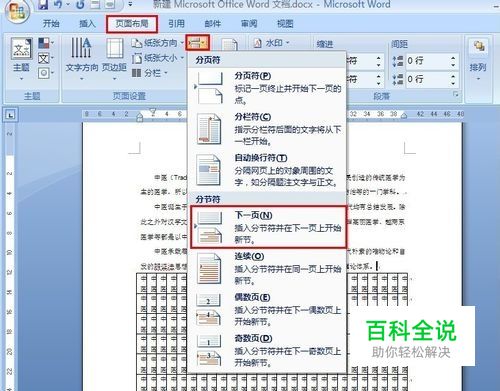Open theme effects menu
Viewport: 500px width, 391px height.
point(46,73)
